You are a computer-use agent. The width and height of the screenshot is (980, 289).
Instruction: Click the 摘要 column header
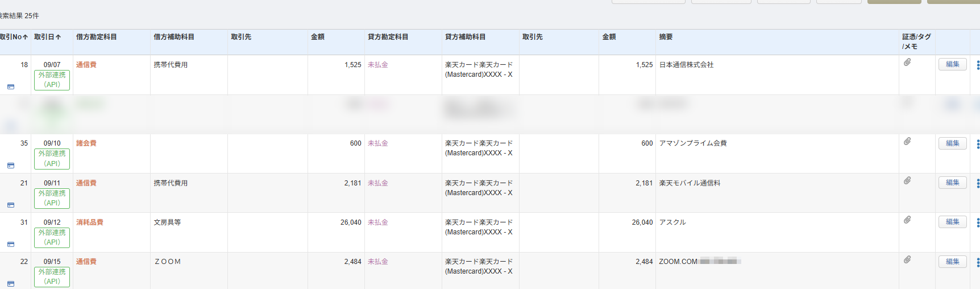coord(666,37)
